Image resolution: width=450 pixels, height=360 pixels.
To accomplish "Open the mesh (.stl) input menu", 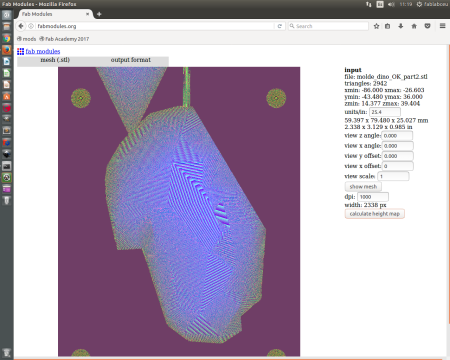I will click(55, 60).
